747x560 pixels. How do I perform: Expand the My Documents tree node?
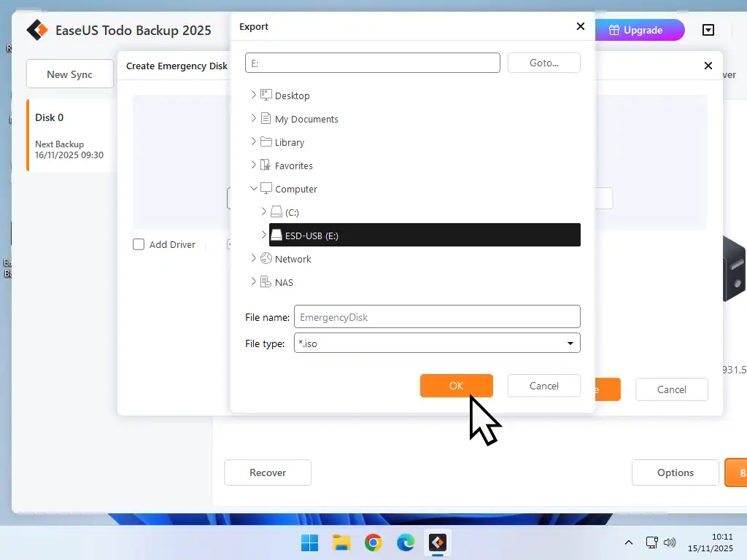(x=253, y=119)
